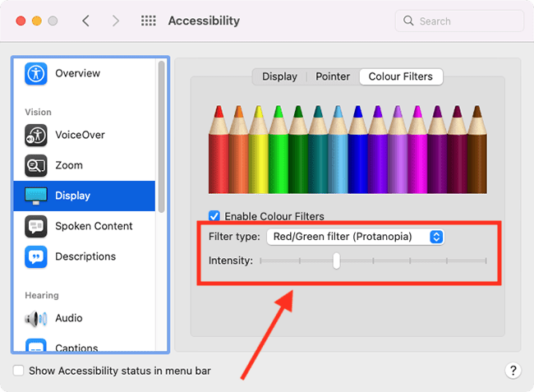This screenshot has height=392, width=534.
Task: Click the coloured pencils preview image
Action: pos(348,150)
